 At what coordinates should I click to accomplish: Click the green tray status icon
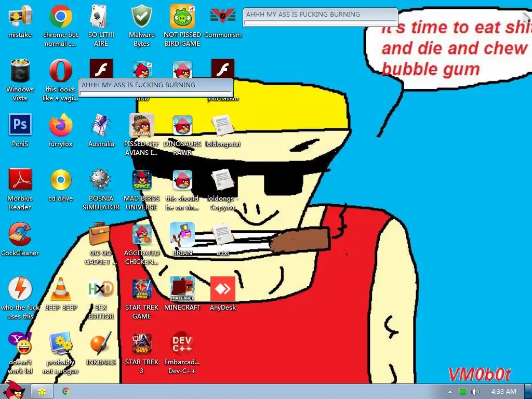click(463, 392)
